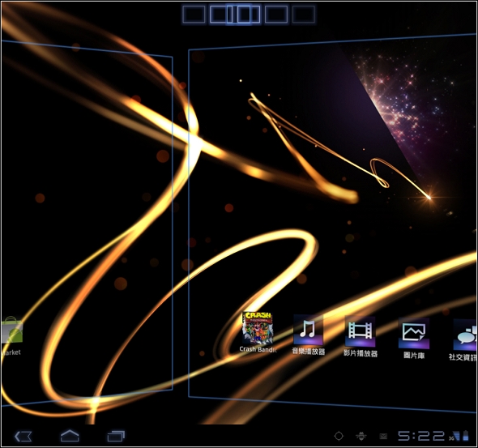Screen dimensions: 478x448
Task: Open the 影片播放器 video player app
Action: pos(360,331)
